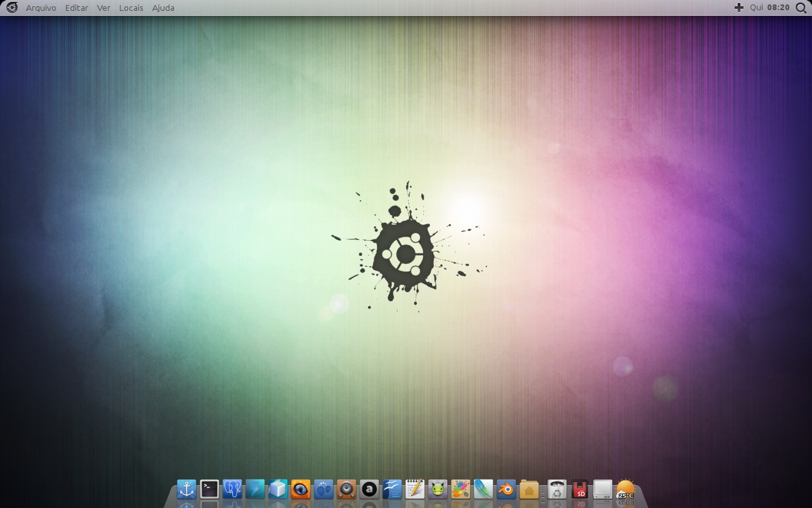
Task: Launch OpenOffice Writer from the dock
Action: point(392,489)
